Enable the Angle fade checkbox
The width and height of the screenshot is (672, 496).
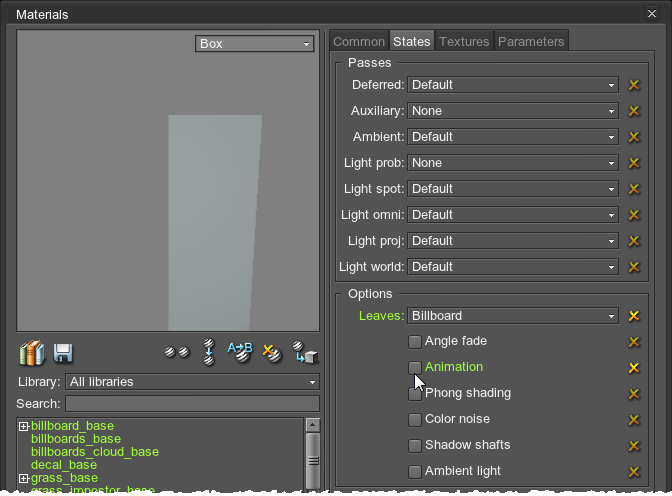tap(415, 342)
